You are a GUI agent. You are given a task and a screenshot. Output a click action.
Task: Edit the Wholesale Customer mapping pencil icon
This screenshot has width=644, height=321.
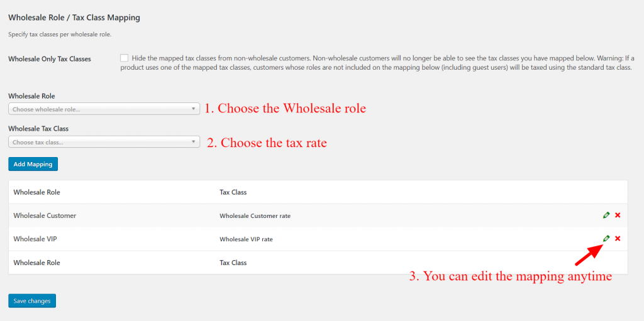[606, 215]
